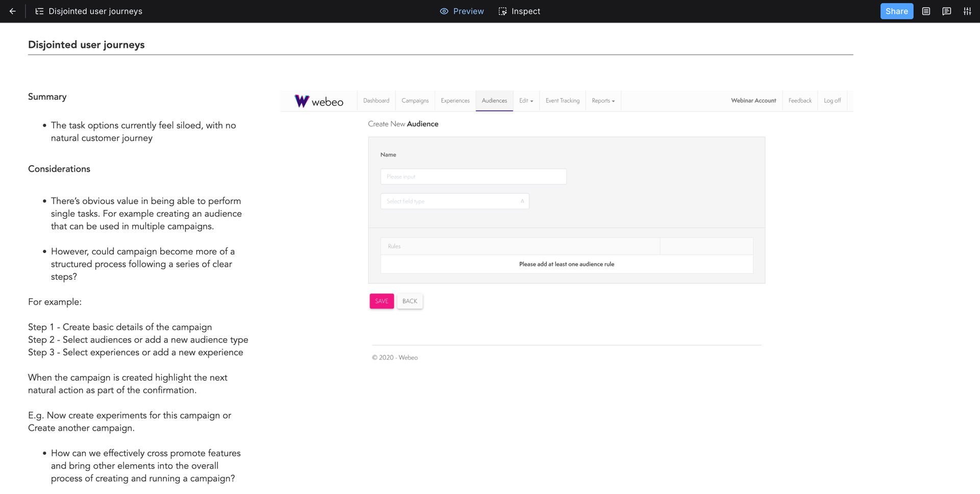980x494 pixels.
Task: Open the Event Tracking nav item
Action: tap(562, 101)
